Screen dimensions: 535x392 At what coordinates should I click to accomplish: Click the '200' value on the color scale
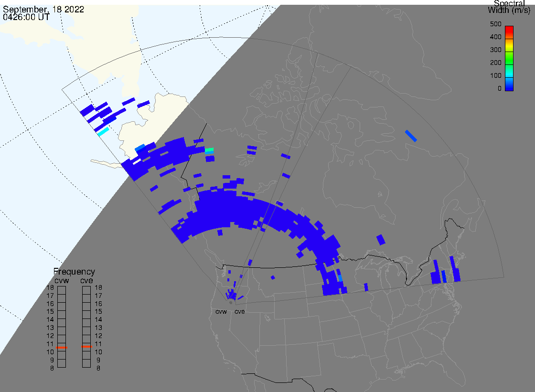click(x=496, y=63)
